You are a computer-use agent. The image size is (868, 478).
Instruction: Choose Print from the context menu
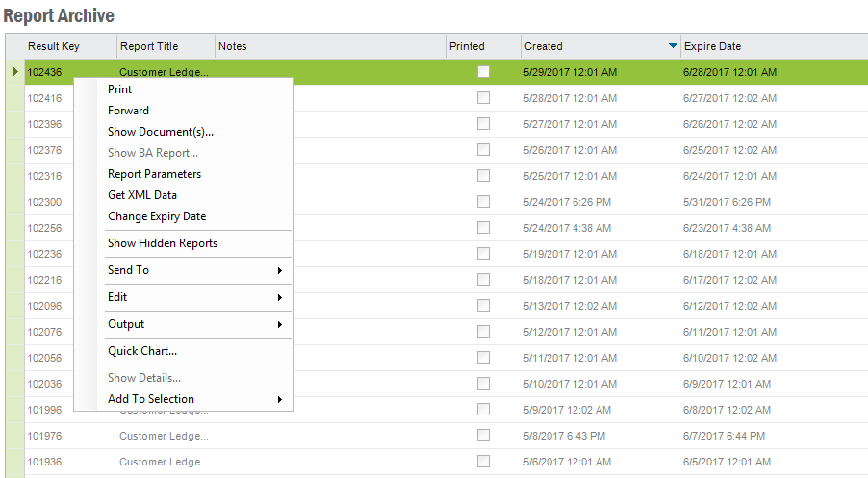click(x=120, y=89)
